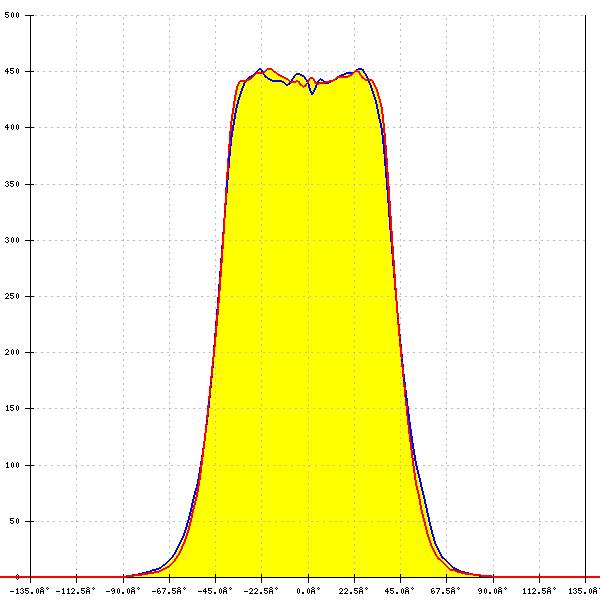The image size is (600, 600).
Task: Select the 67.5° angle label
Action: point(447,590)
